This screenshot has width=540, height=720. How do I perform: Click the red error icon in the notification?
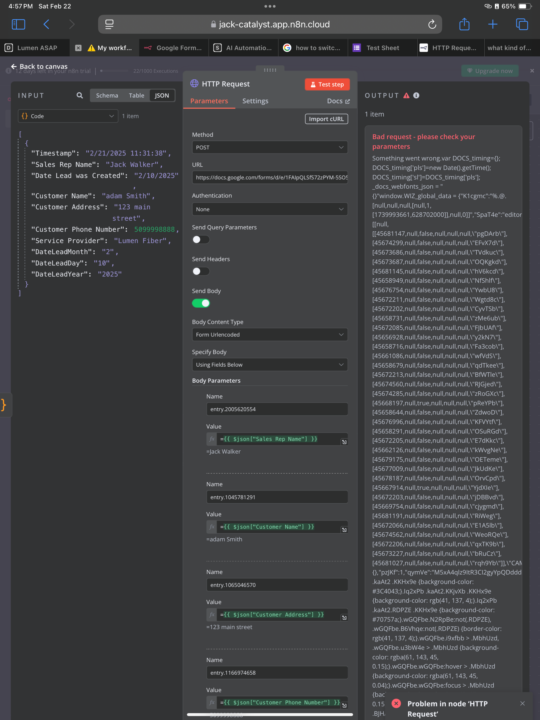[x=396, y=703]
